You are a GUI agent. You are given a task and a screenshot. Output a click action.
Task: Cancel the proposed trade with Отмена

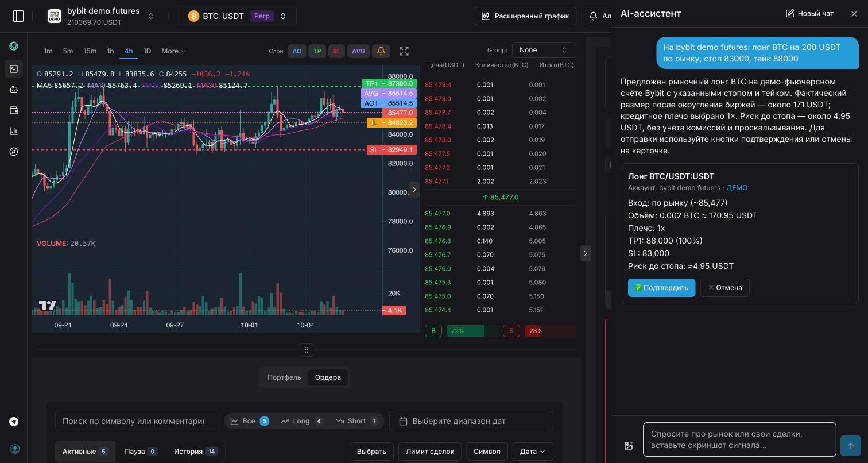(724, 288)
